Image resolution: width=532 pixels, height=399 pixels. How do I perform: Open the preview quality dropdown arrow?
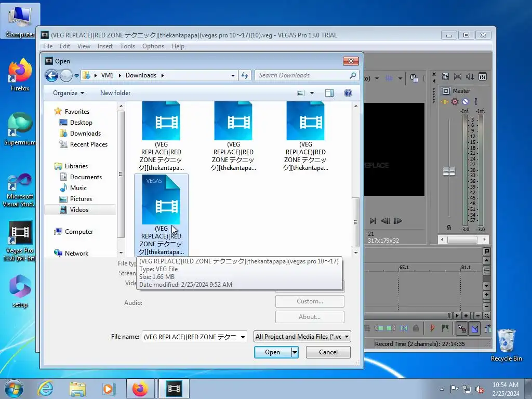377,78
